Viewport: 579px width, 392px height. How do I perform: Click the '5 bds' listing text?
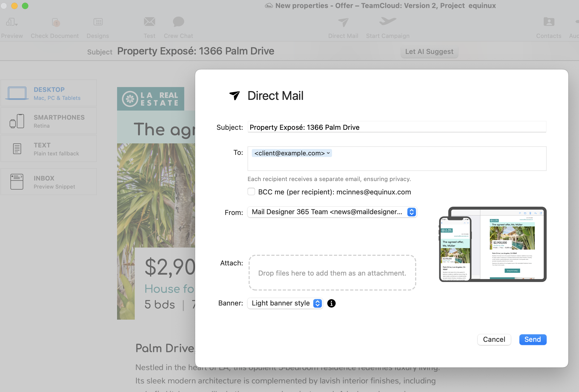[160, 305]
